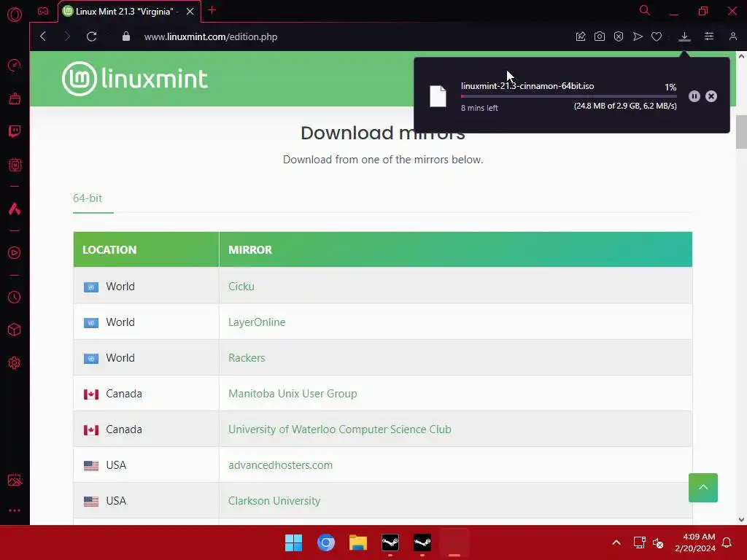Close the Linux Mint browser tab
747x560 pixels.
[190, 12]
